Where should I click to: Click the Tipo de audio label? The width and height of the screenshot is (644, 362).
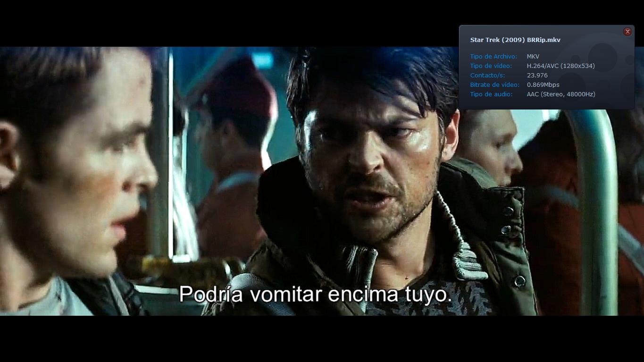pyautogui.click(x=491, y=94)
